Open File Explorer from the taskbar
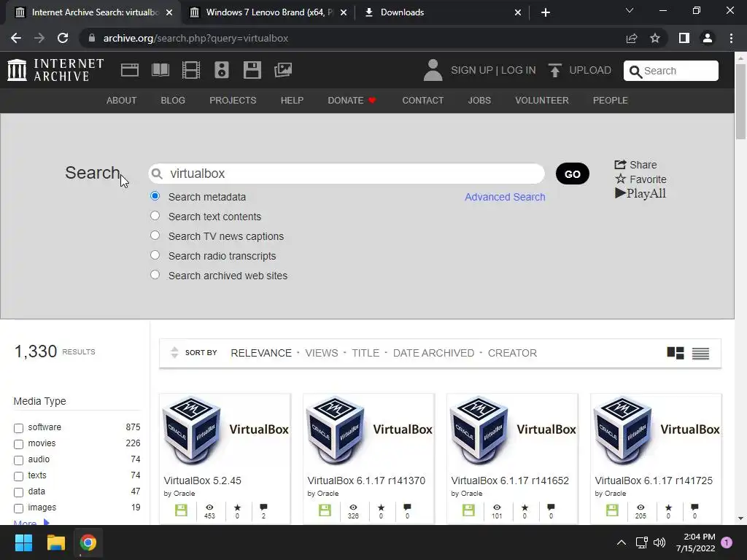This screenshot has width=747, height=560. [x=55, y=542]
